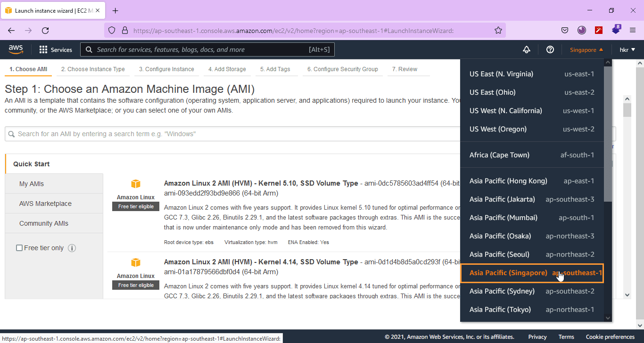This screenshot has width=644, height=343.
Task: Enable the Free tier only checkbox
Action: (19, 248)
